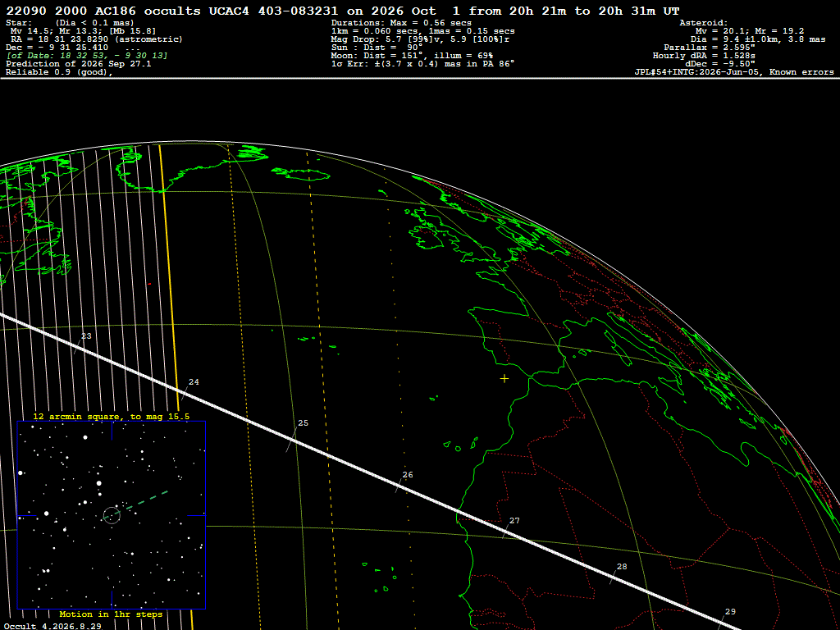Screen dimensions: 840x630
Task: Click the green 'of Date' coordinates line
Action: click(87, 56)
